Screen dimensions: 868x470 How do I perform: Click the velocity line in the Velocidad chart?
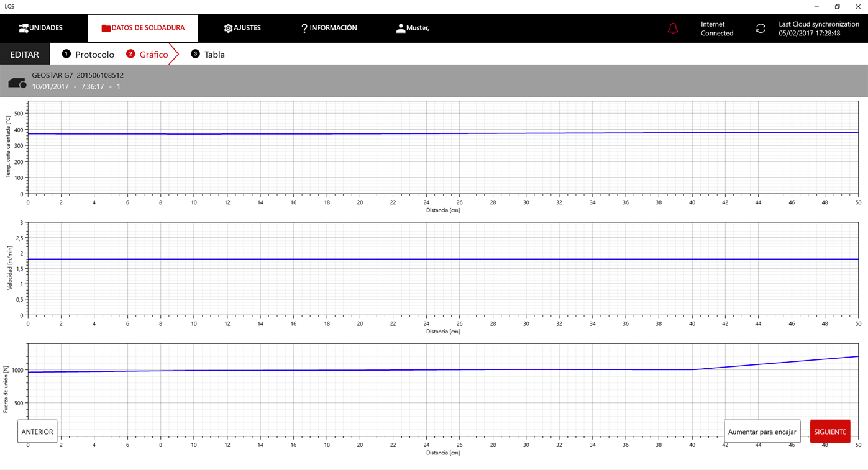[443, 259]
